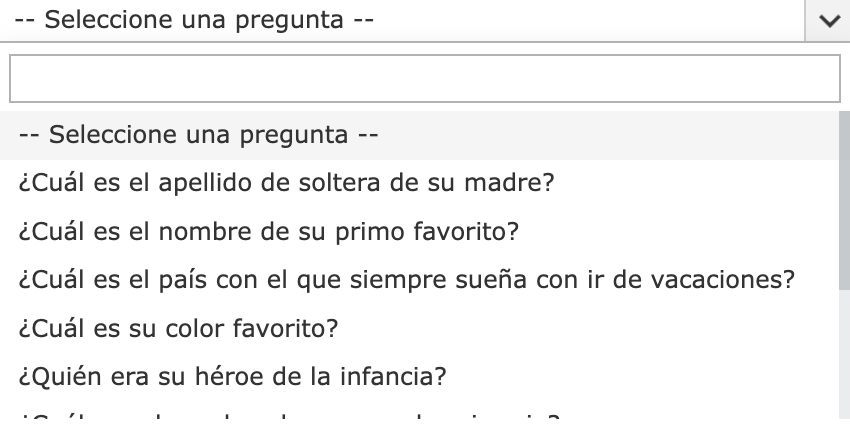
Task: Choose '¿Quién era su héroe de la infancia?'
Action: pos(232,376)
